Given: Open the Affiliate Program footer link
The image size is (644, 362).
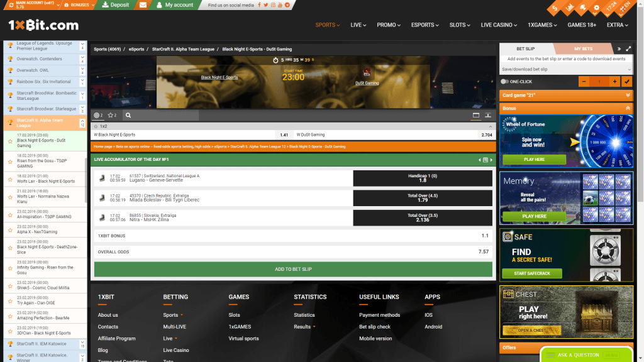Looking at the screenshot, I should coord(116,339).
